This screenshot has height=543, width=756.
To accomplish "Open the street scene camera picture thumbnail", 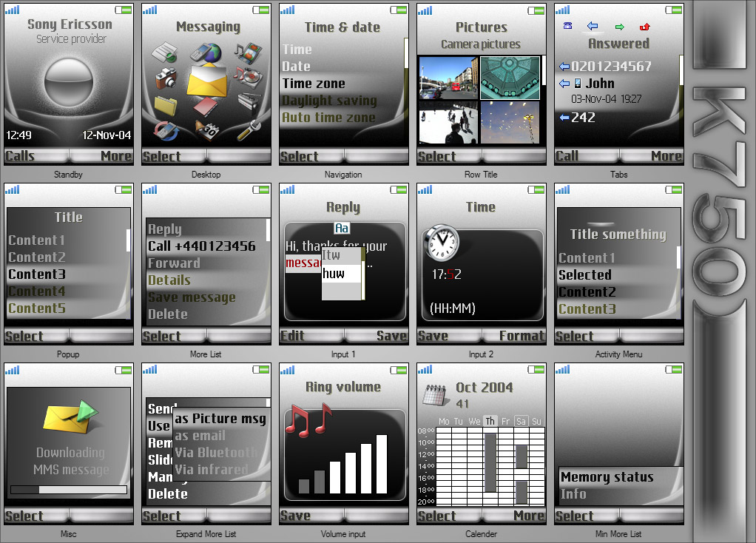I will (449, 78).
